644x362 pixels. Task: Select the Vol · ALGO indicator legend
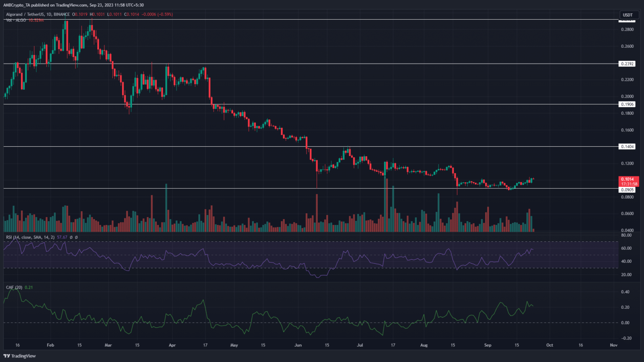click(x=16, y=20)
